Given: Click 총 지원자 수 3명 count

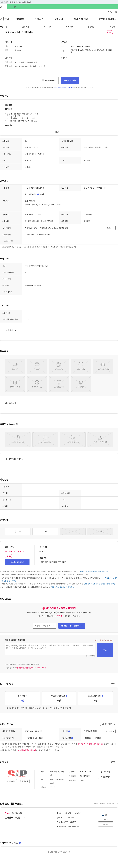Looking at the screenshot, I should (22, 701).
